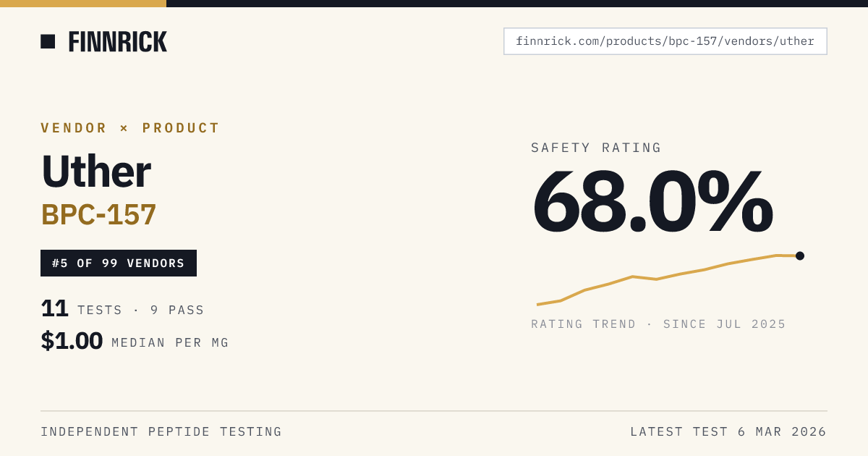
Task: Click the #5 OF 99 VENDORS badge
Action: [119, 263]
